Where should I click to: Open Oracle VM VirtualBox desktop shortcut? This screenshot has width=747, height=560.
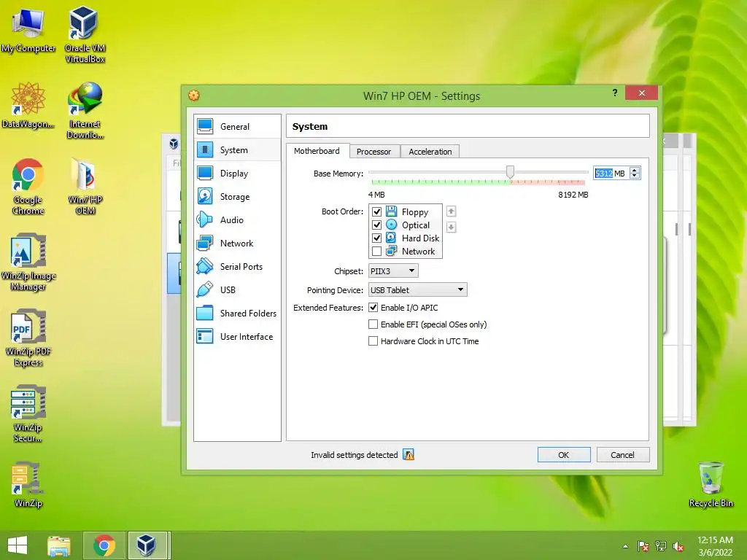(x=85, y=34)
